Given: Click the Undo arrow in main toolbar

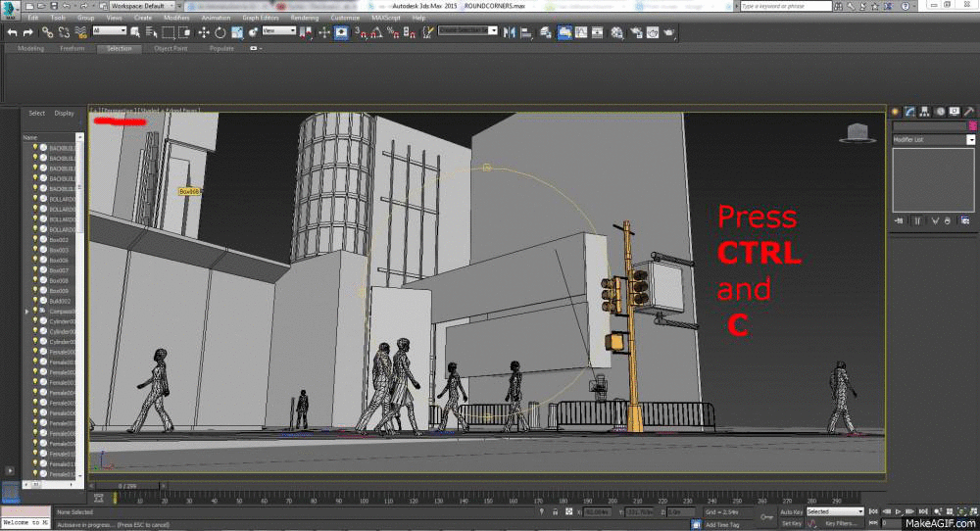Looking at the screenshot, I should [12, 32].
